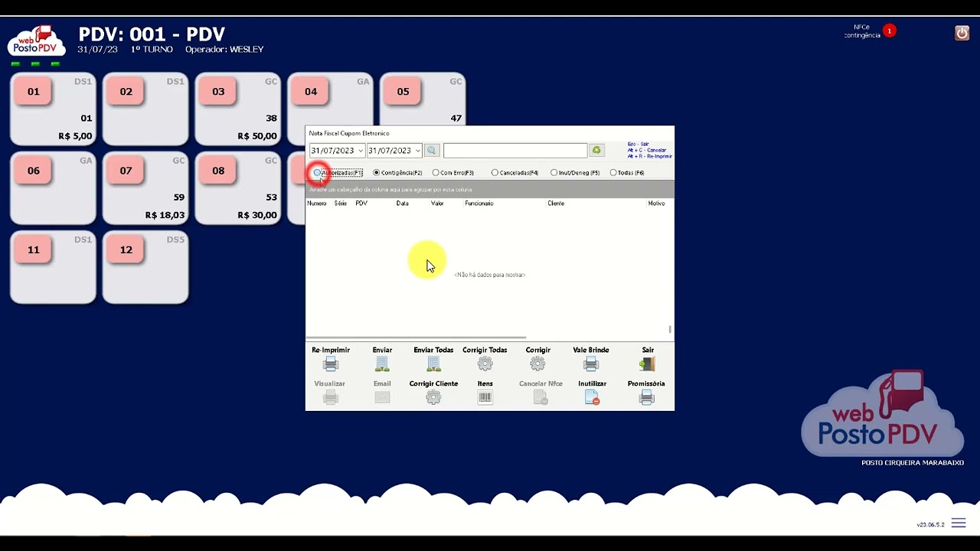Screen dimensions: 980x551
Task: Select pump 05 button
Action: [403, 92]
